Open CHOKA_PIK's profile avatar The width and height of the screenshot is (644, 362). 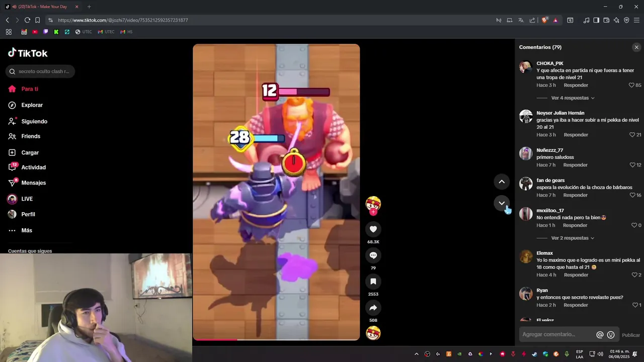click(526, 67)
